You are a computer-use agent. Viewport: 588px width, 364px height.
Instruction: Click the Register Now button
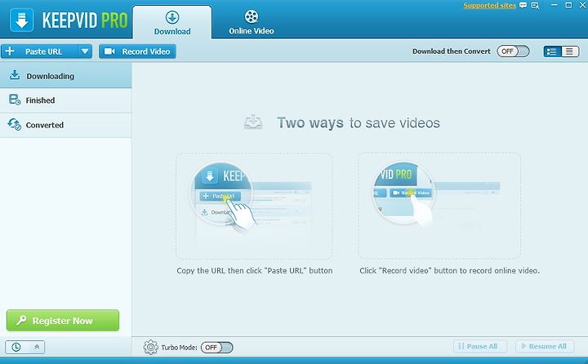[63, 321]
